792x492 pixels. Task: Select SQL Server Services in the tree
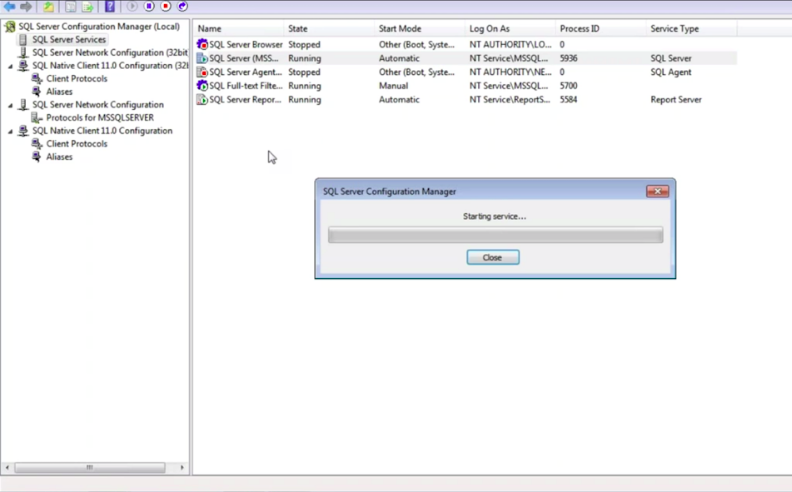coord(69,39)
